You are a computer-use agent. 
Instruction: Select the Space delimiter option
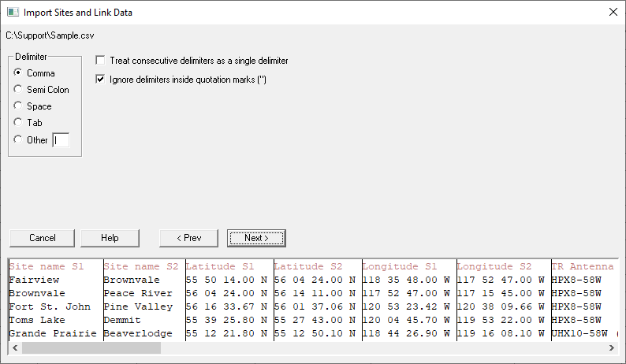(x=18, y=106)
